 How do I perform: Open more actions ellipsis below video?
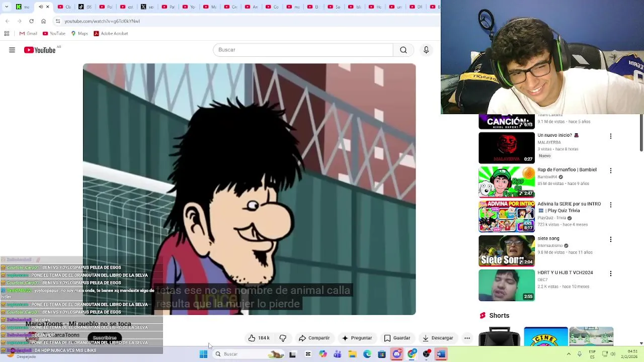[x=467, y=338]
